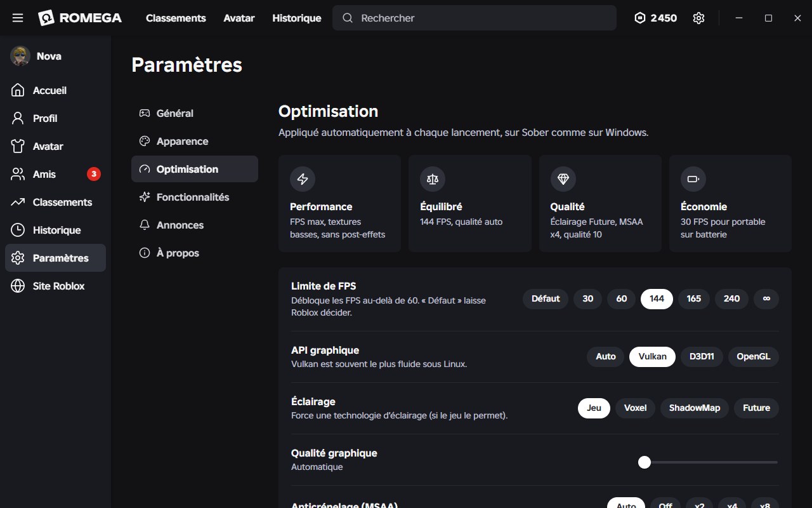Set FPS limit to Défaut
The width and height of the screenshot is (812, 508).
pos(546,298)
